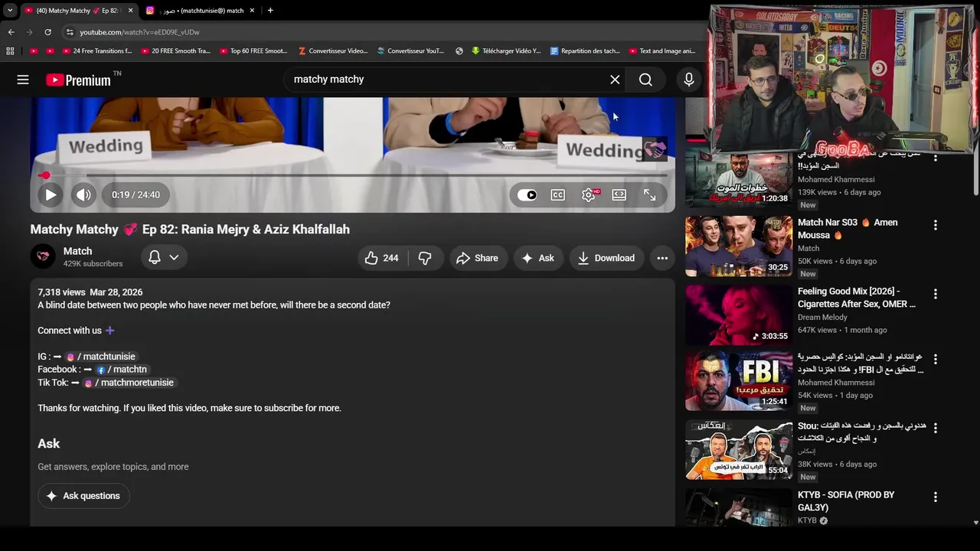This screenshot has height=551, width=980.
Task: Open the bookmarks apps grid icon
Action: coord(10,51)
